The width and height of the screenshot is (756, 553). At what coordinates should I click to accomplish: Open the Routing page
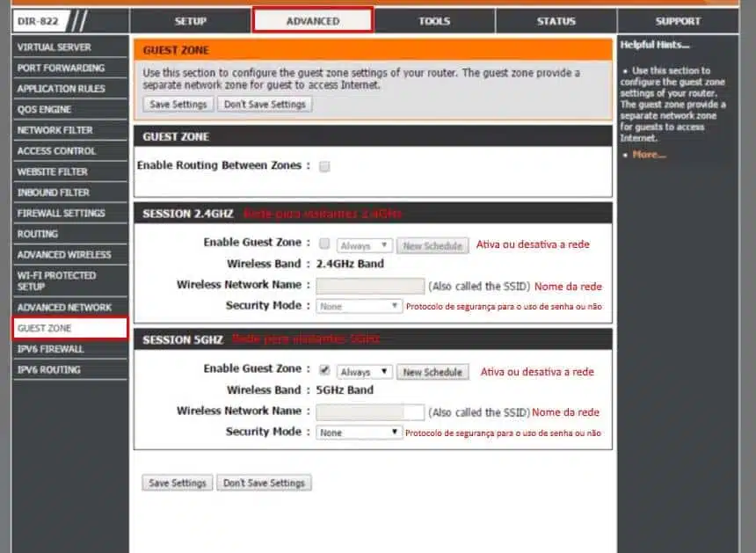(70, 234)
